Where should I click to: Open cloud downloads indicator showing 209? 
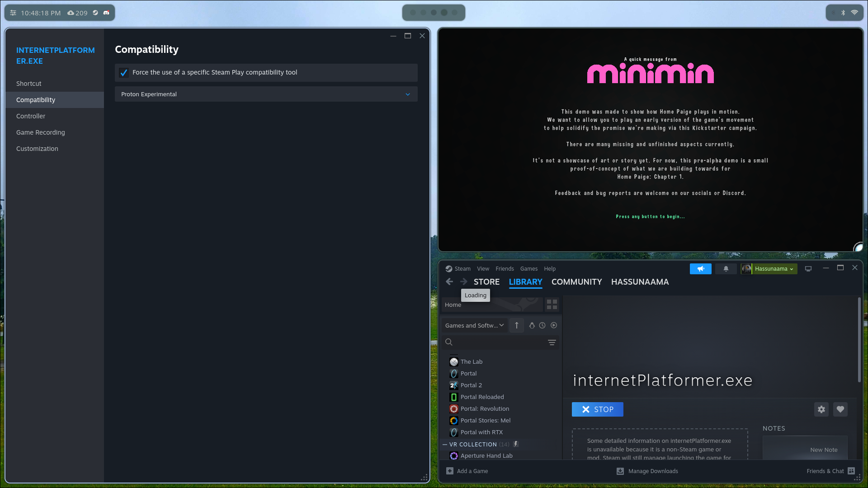(x=77, y=13)
